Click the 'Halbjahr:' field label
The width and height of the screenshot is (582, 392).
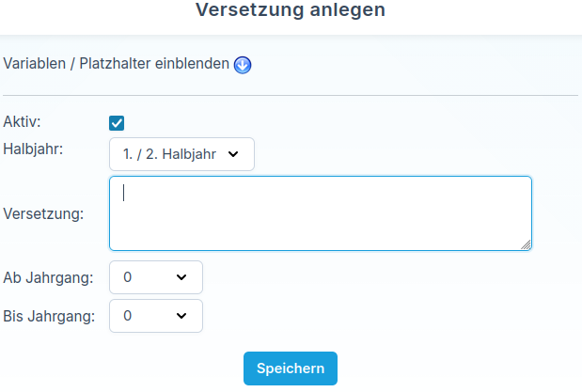[x=34, y=149]
